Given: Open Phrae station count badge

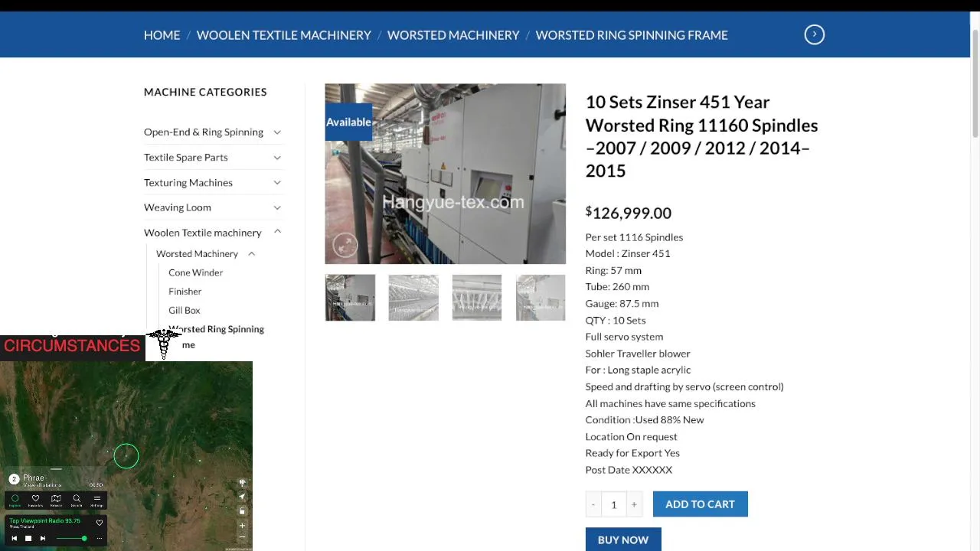Looking at the screenshot, I should [x=14, y=479].
